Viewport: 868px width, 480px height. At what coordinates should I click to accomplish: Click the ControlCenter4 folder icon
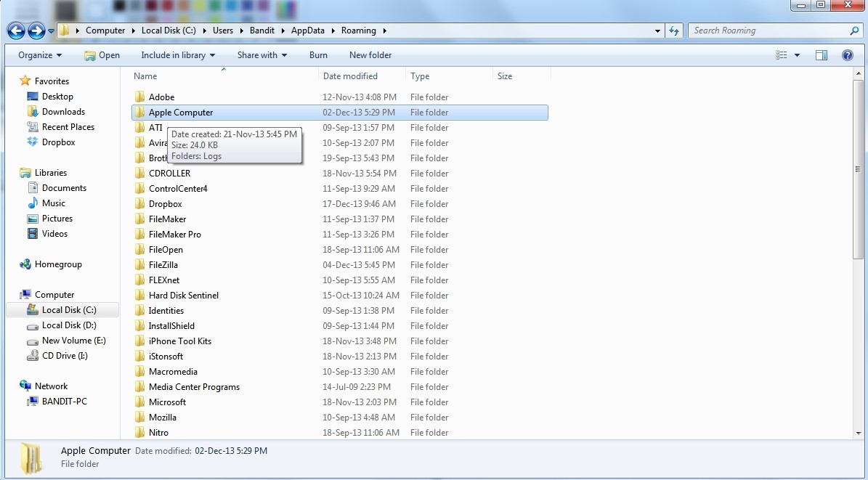coord(140,189)
